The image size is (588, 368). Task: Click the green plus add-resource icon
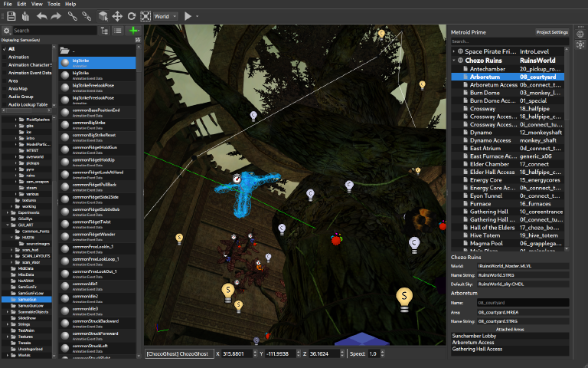click(135, 31)
